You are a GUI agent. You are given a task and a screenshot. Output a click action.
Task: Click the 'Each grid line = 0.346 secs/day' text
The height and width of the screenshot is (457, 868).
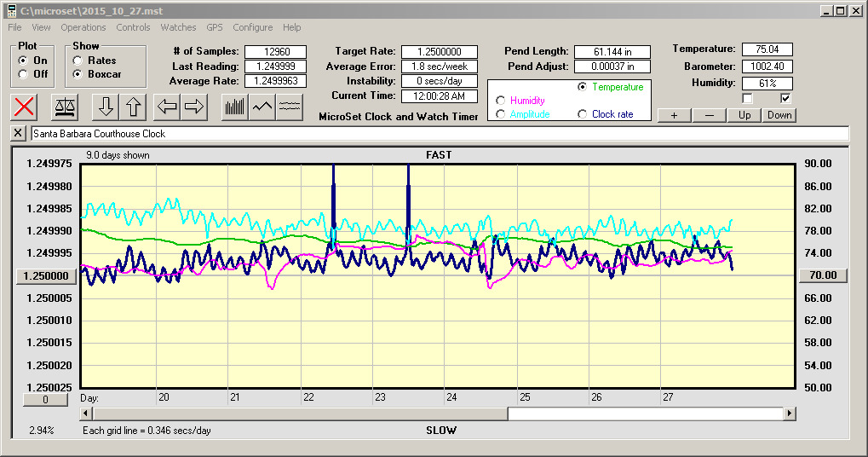pyautogui.click(x=147, y=431)
